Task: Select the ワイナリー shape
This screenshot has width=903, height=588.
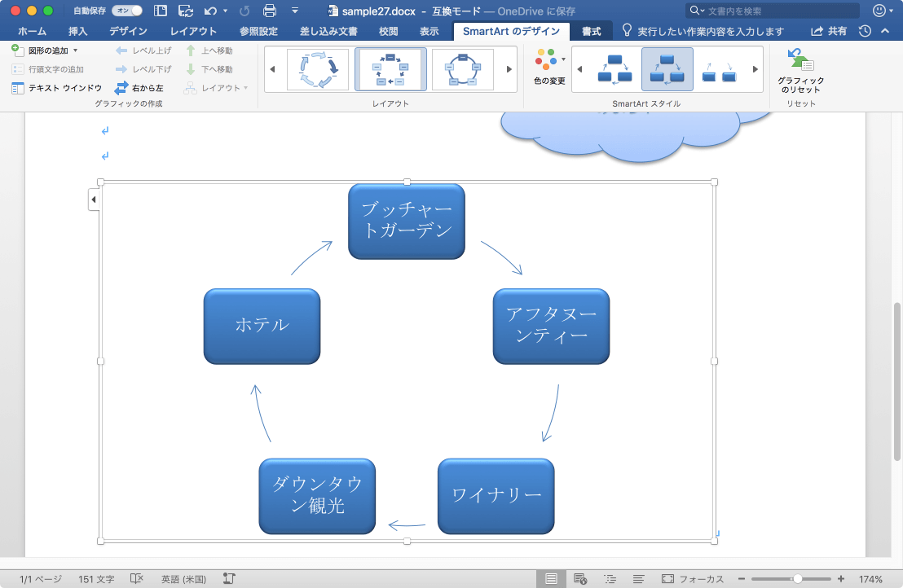Action: click(496, 496)
